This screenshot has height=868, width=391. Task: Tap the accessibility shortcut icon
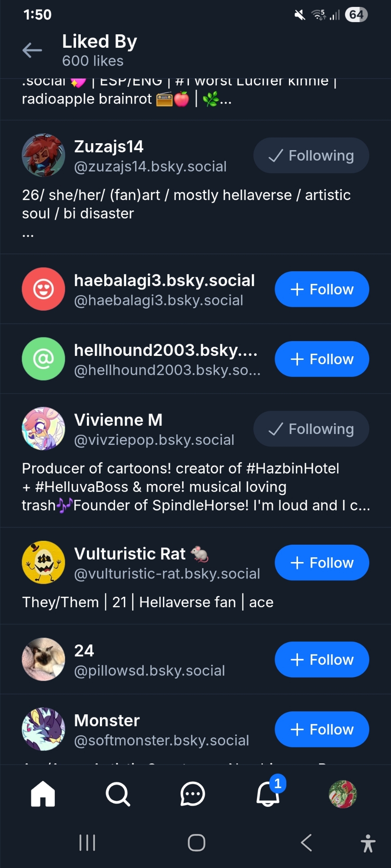pyautogui.click(x=368, y=843)
